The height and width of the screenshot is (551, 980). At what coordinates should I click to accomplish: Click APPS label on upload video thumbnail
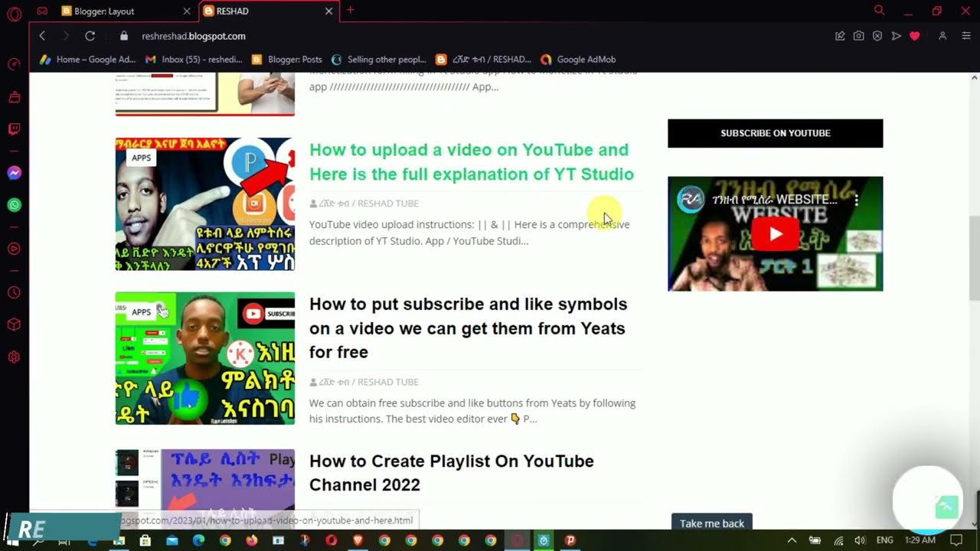tap(141, 158)
